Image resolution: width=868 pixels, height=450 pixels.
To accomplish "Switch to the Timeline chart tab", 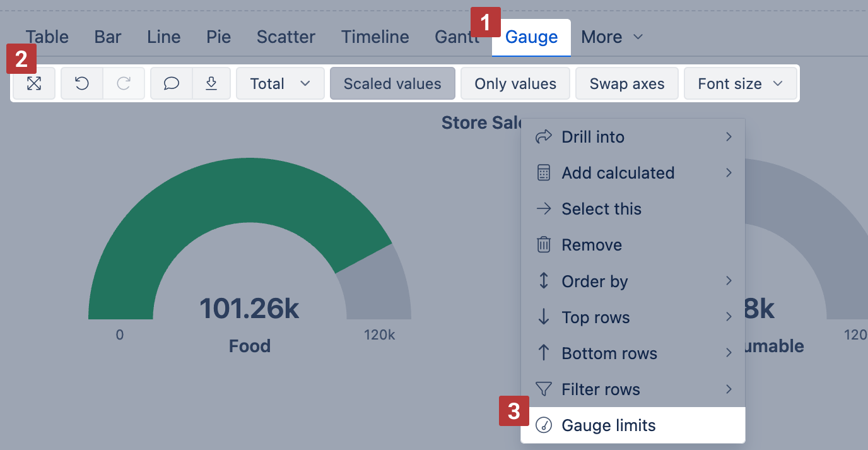I will (375, 37).
